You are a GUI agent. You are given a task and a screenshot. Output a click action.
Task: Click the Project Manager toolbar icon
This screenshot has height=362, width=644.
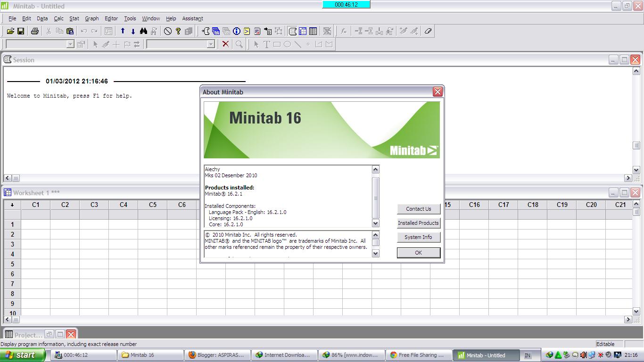(x=313, y=31)
